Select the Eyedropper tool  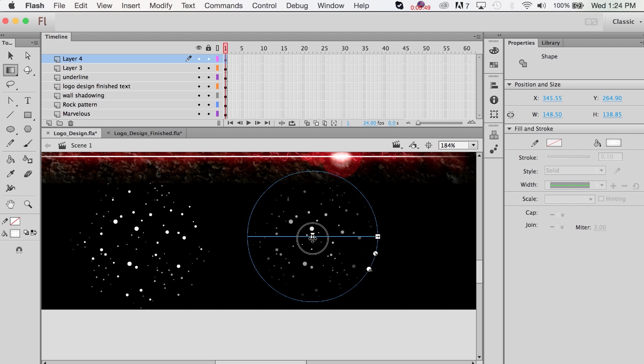click(x=10, y=174)
